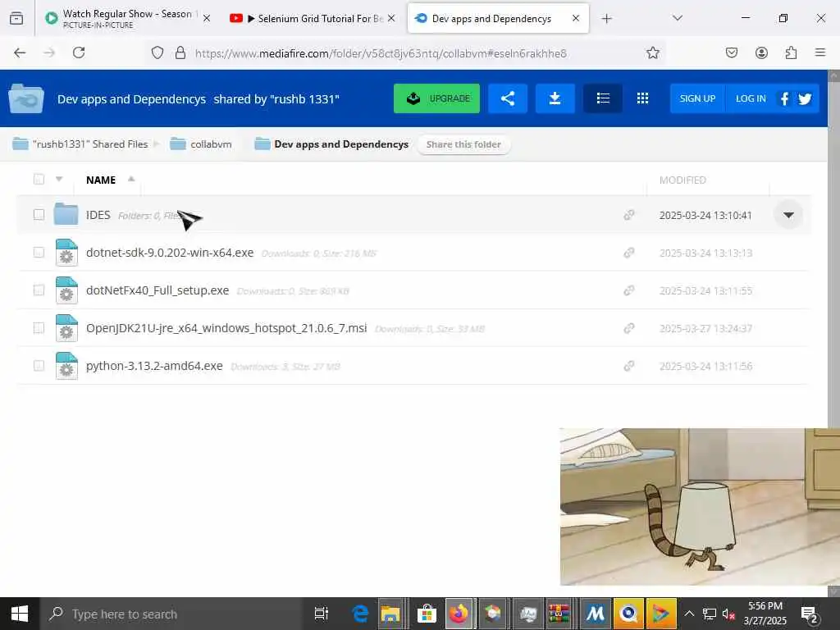Image resolution: width=840 pixels, height=630 pixels.
Task: Open selection dropdown arrow beside header checkbox
Action: point(59,179)
